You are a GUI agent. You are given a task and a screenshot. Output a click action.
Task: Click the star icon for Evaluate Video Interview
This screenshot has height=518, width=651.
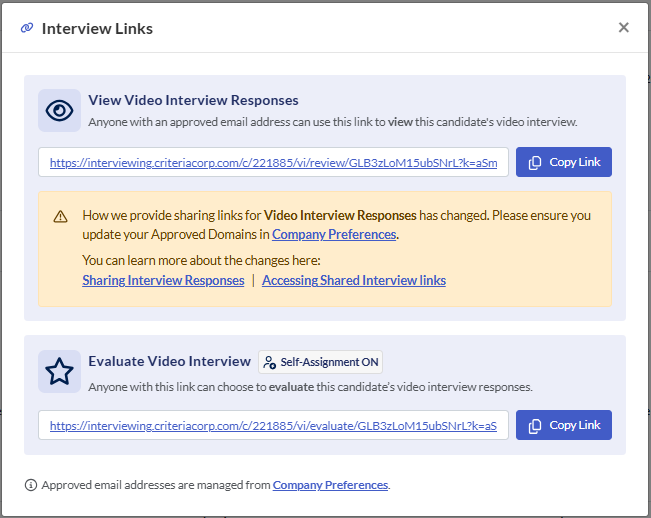[60, 371]
